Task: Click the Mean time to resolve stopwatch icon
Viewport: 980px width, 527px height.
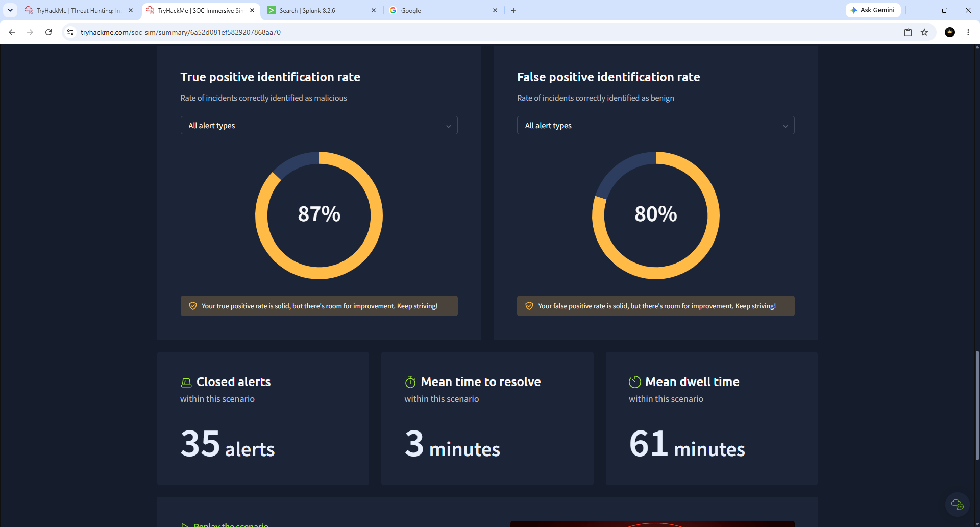Action: point(410,382)
